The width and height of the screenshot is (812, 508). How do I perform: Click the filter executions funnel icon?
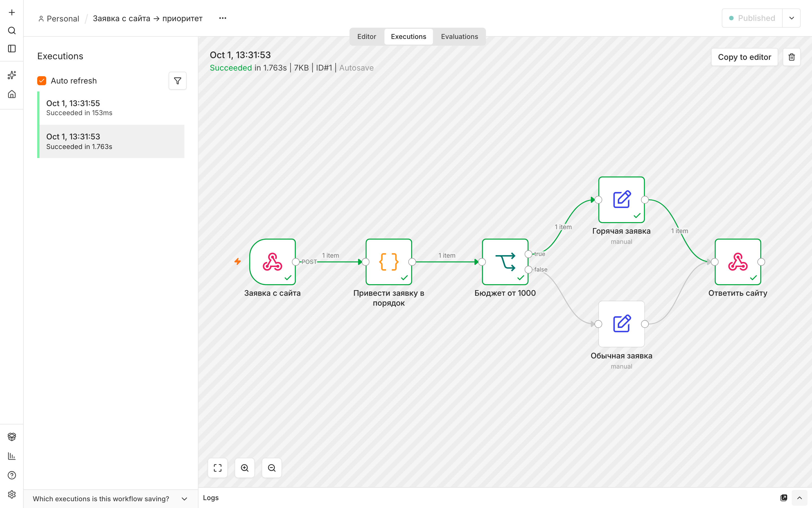pyautogui.click(x=178, y=81)
